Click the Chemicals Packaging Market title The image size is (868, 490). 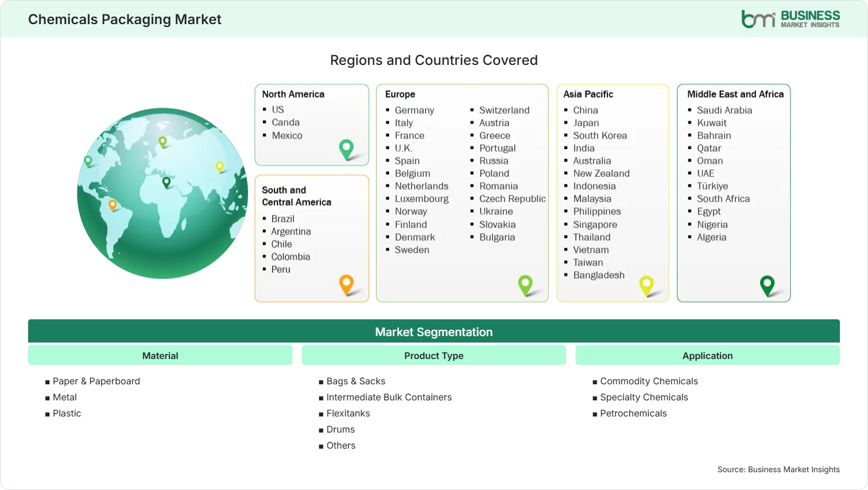(x=125, y=20)
